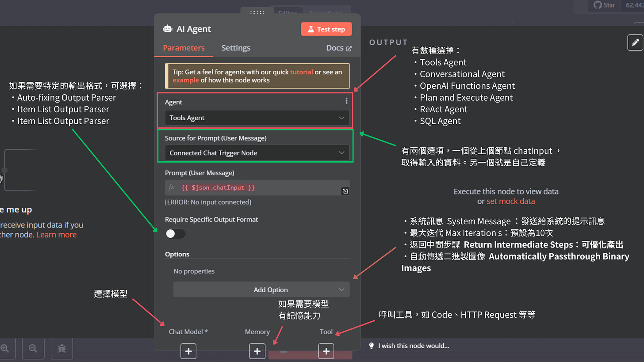
Task: Add a Chat Model with the plus icon
Action: tap(188, 351)
